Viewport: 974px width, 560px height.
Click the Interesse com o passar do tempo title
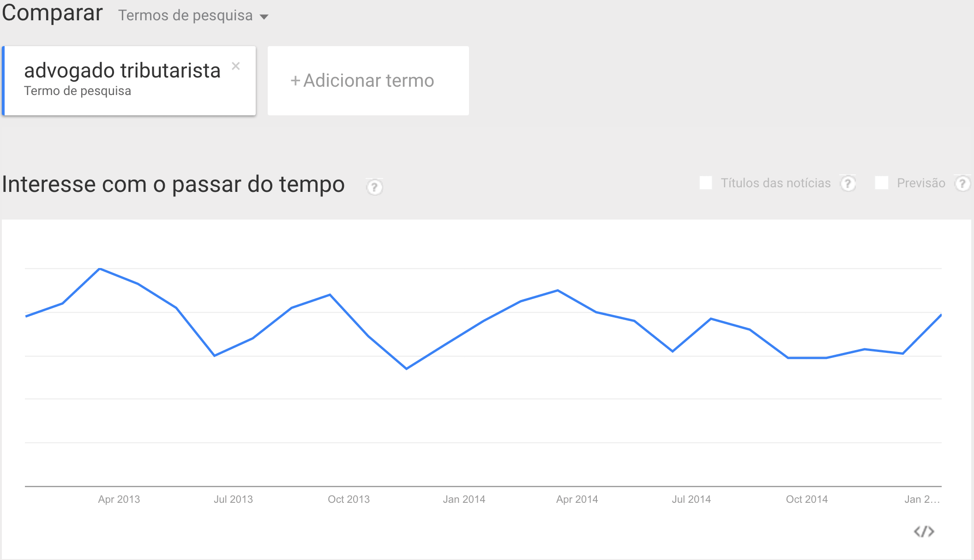point(173,185)
